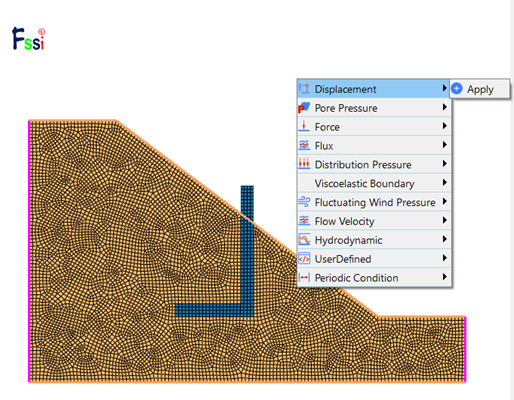Expand the Flow Velocity submenu arrow
514x400 pixels.
(x=444, y=220)
